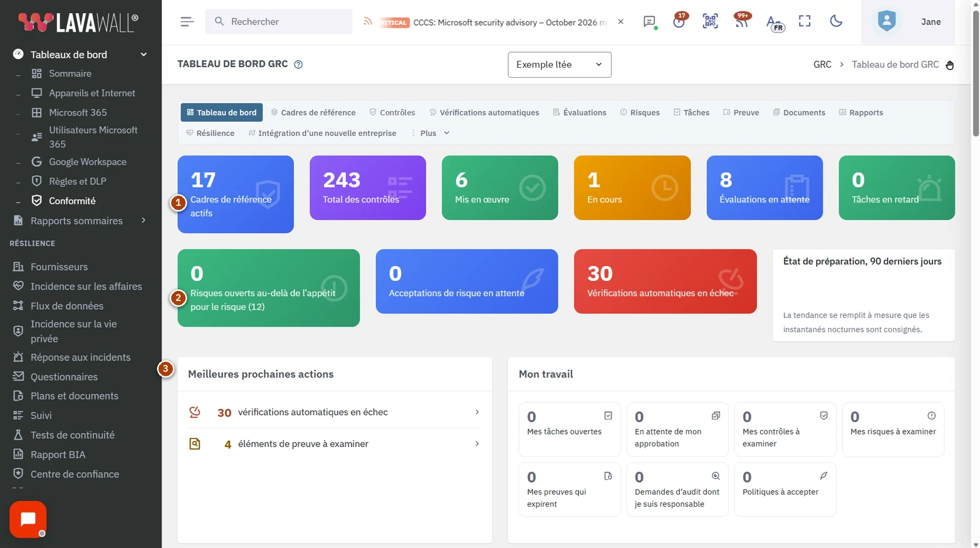The height and width of the screenshot is (548, 980).
Task: Open the En attente de mon approbation icon
Action: point(716,416)
